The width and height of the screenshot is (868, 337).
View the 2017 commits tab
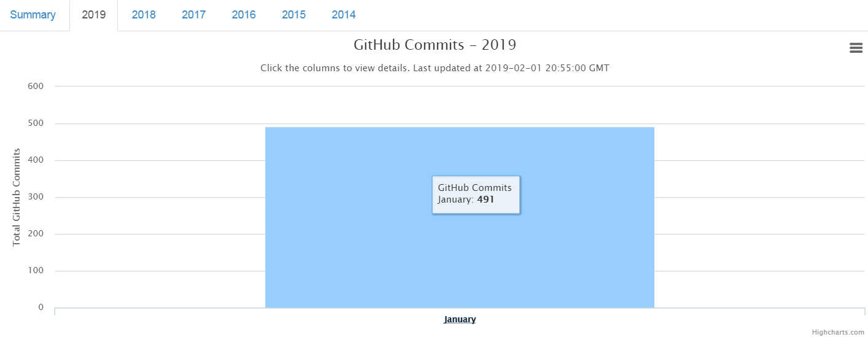click(193, 15)
